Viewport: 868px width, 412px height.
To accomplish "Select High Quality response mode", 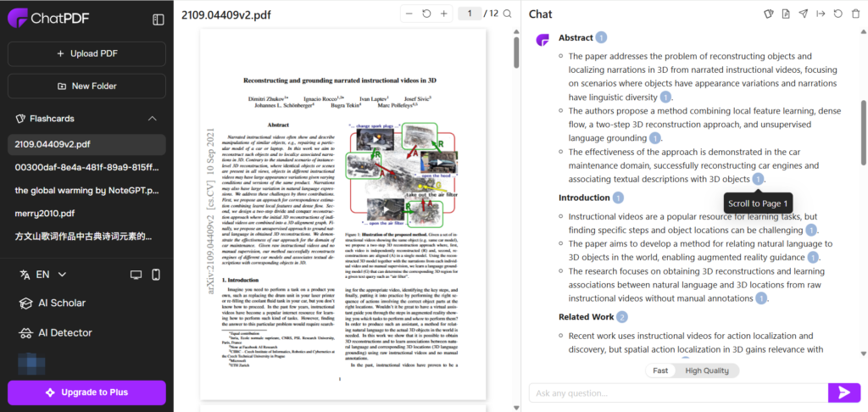I will click(707, 370).
